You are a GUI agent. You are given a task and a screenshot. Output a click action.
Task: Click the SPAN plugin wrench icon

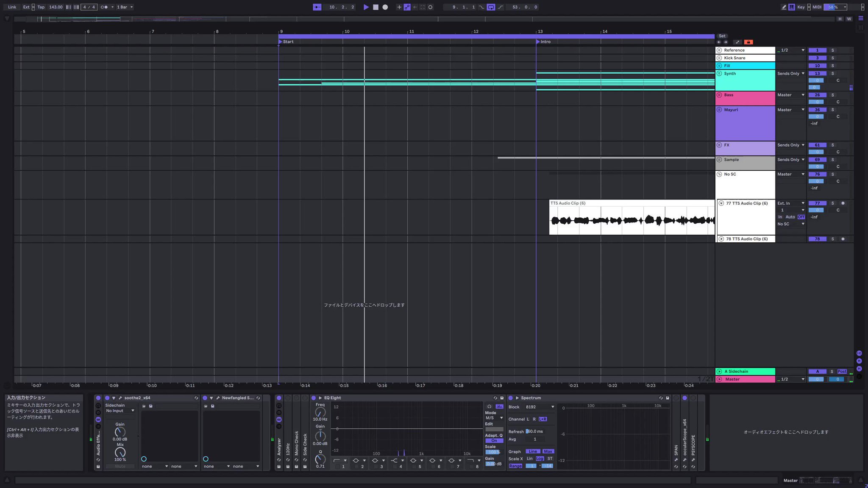coord(676,460)
